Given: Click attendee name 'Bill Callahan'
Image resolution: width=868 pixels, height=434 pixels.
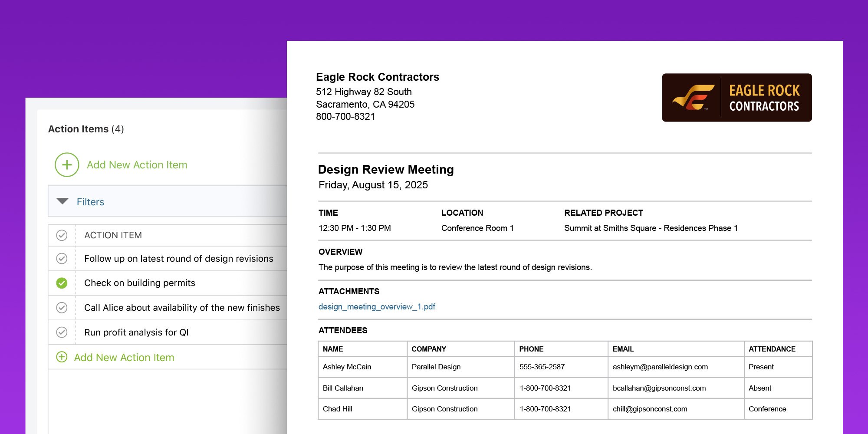Looking at the screenshot, I should coord(343,388).
